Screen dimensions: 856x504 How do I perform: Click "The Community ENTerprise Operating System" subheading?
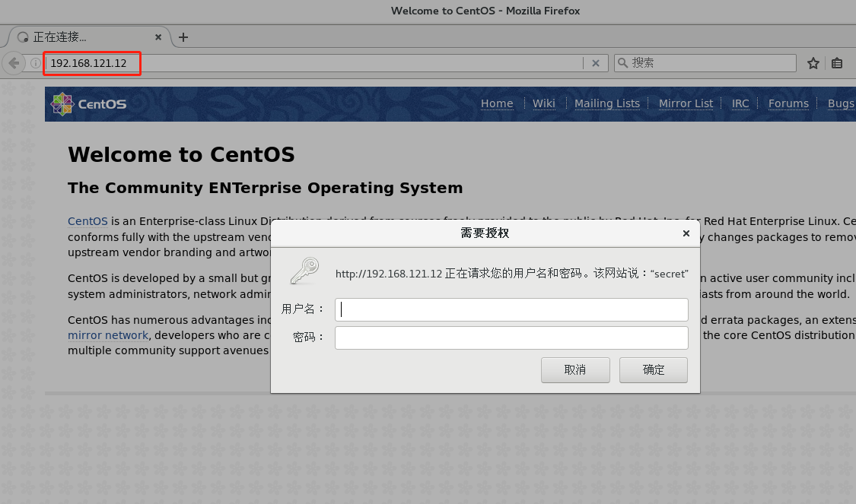coord(266,189)
